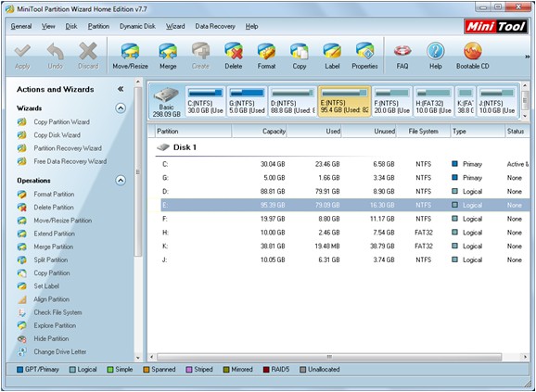Open the View menu

point(48,26)
